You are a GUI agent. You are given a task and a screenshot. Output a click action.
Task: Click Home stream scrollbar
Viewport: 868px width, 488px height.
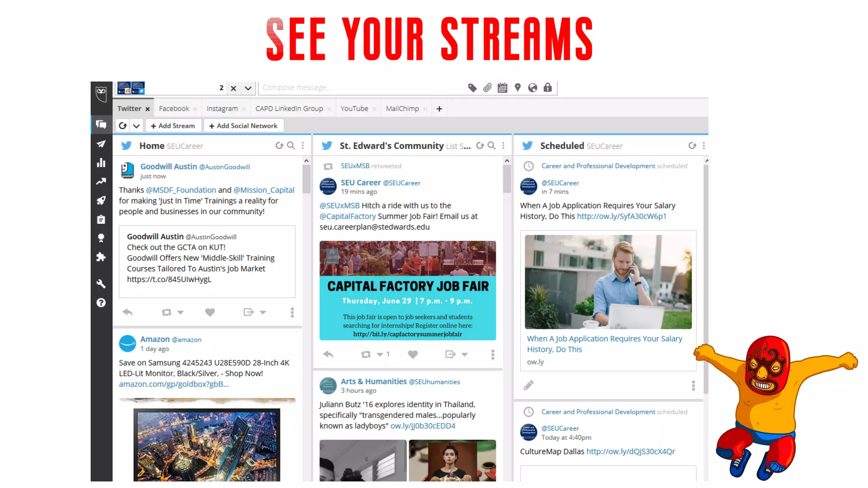306,178
